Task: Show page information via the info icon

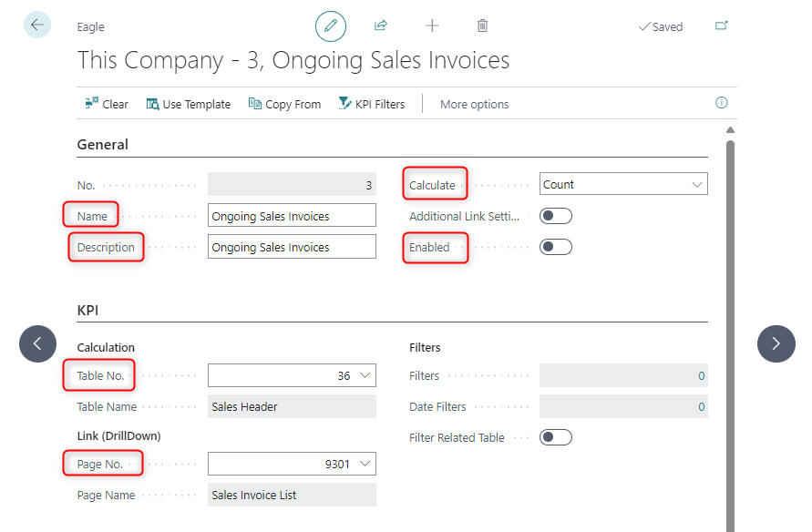Action: point(721,103)
